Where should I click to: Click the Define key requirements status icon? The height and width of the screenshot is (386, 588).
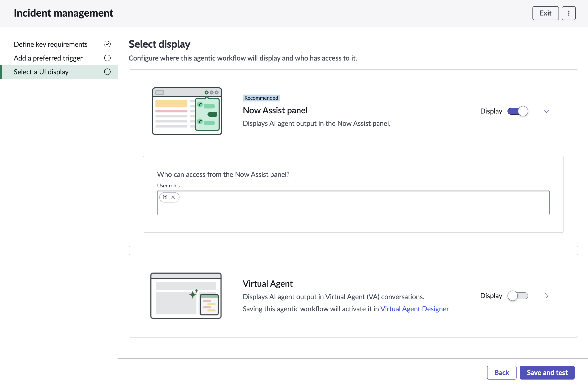pos(107,44)
